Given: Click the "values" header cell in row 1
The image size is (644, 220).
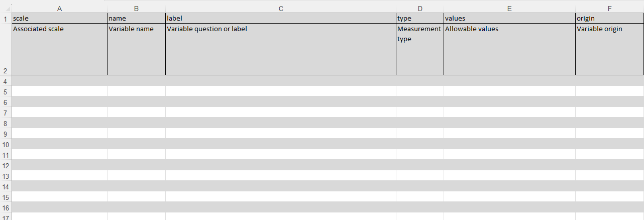Looking at the screenshot, I should 509,19.
